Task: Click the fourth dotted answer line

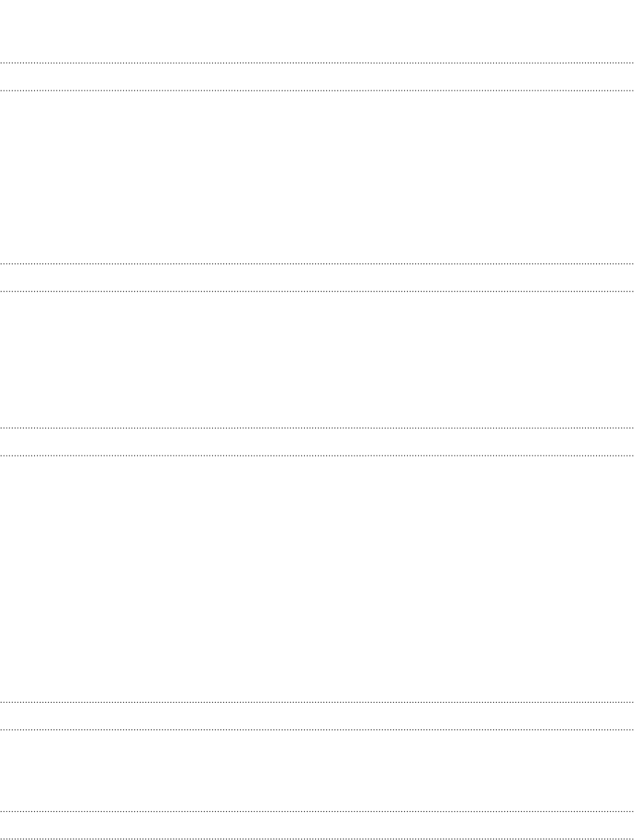Action: 317,292
